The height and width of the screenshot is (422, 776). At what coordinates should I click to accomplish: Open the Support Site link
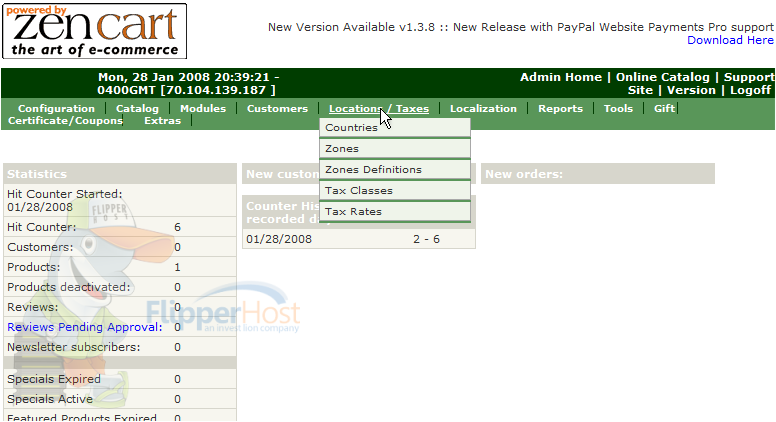(x=700, y=84)
